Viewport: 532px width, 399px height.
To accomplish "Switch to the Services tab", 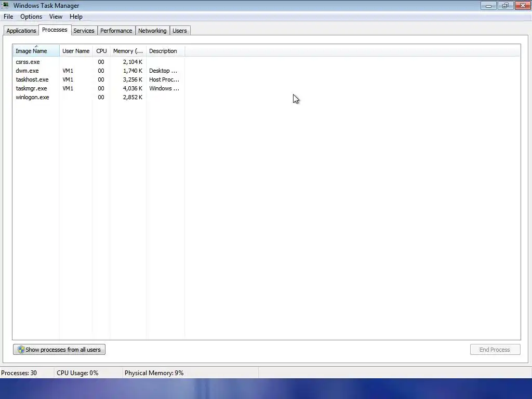I will 84,31.
